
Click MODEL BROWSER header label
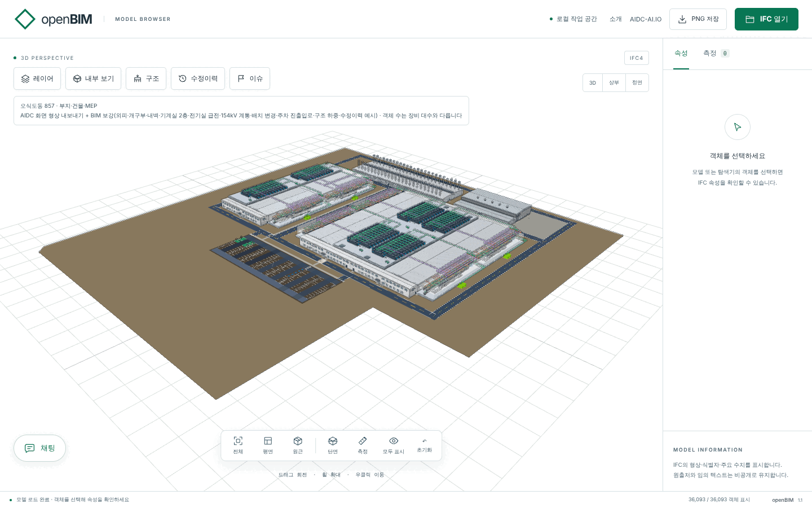143,19
